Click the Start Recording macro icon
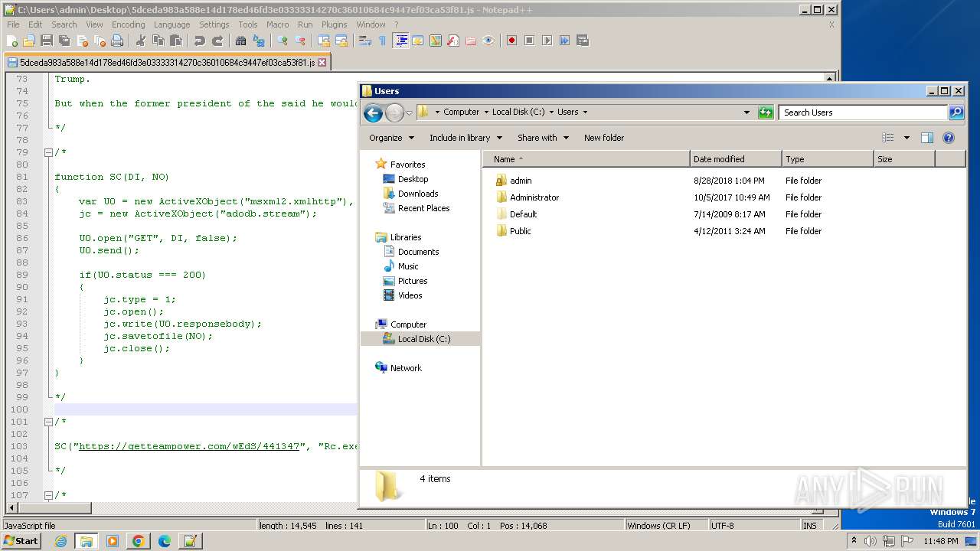980x551 pixels. (x=511, y=41)
